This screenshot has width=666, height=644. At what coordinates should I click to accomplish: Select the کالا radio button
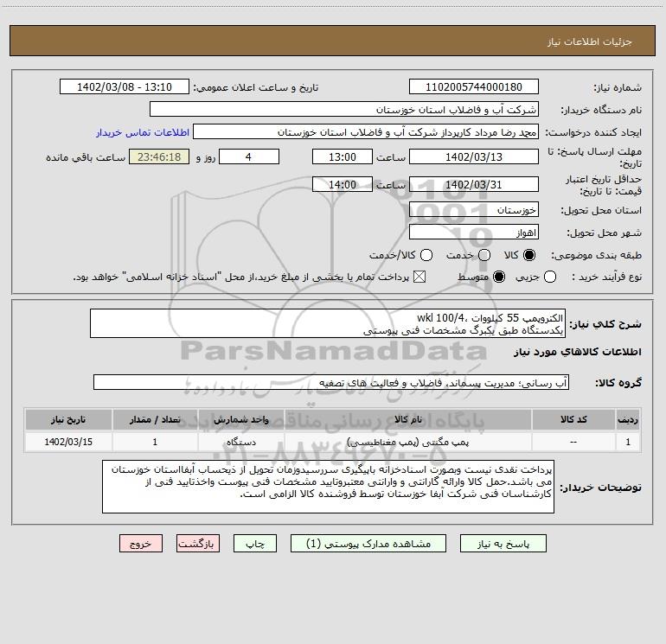[529, 255]
